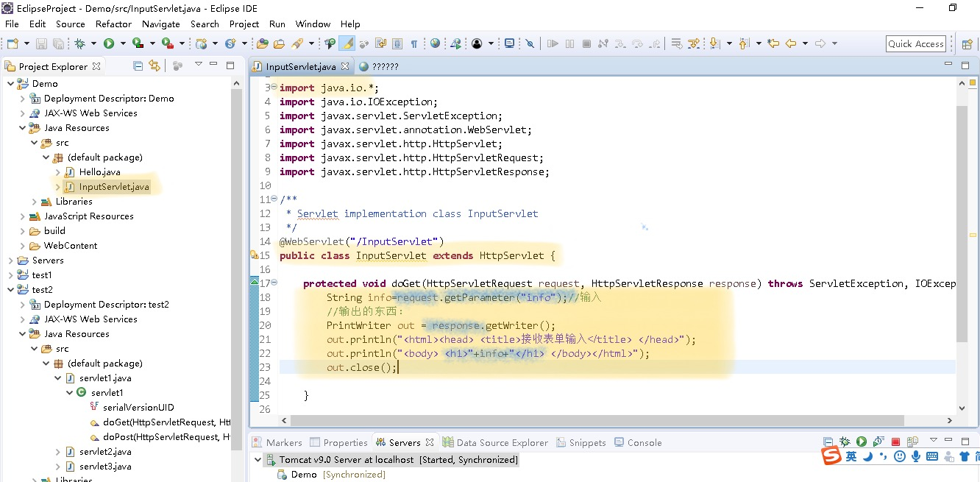Click the Open Task folder icon
The width and height of the screenshot is (980, 482).
[x=280, y=43]
